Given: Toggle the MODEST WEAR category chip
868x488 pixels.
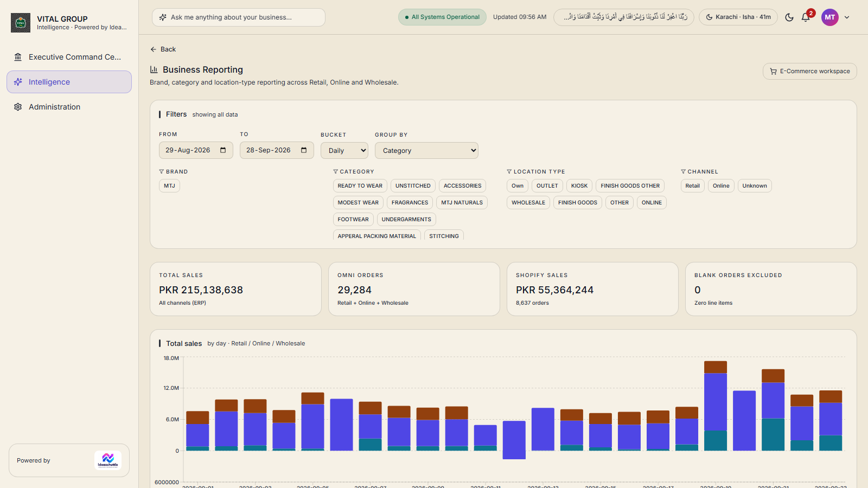Looking at the screenshot, I should tap(358, 203).
